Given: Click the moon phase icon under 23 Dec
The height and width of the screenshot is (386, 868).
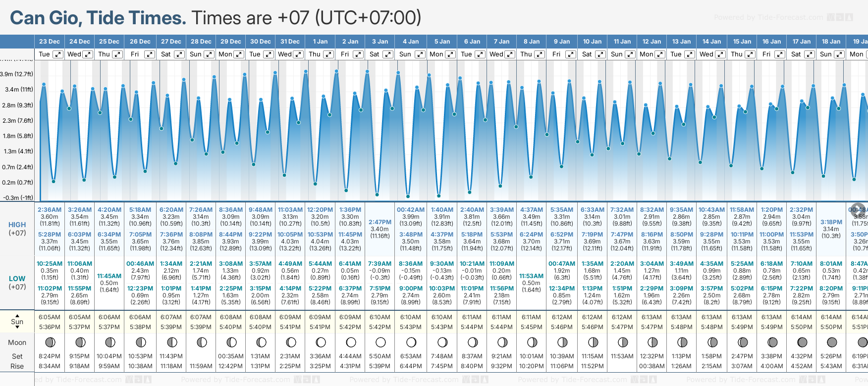Looking at the screenshot, I should (x=50, y=342).
